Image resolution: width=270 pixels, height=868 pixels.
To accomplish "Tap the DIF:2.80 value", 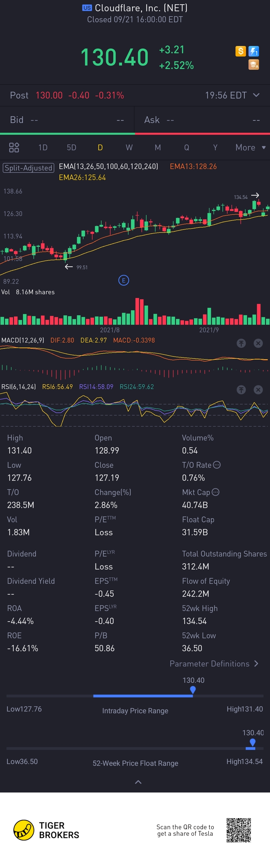I will (x=62, y=340).
